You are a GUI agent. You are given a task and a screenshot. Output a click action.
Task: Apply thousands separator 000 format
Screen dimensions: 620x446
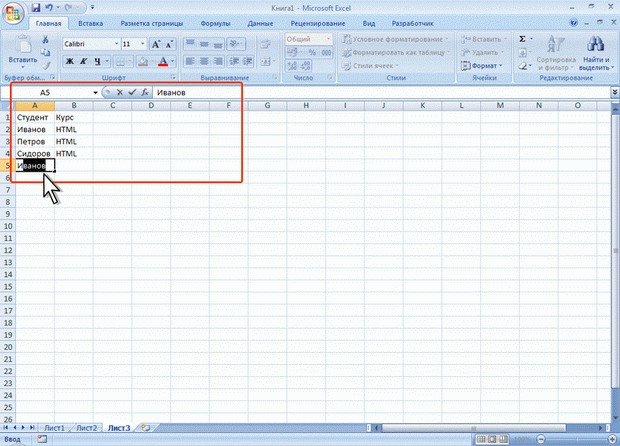[x=326, y=53]
